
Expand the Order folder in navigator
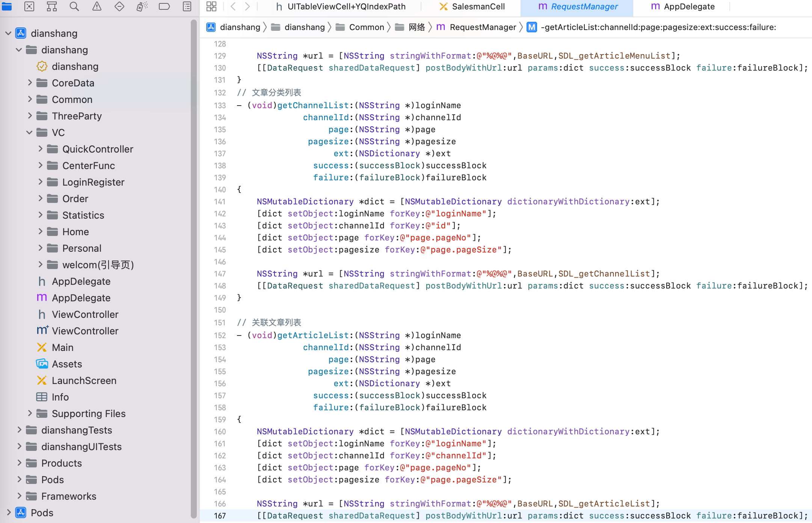39,198
